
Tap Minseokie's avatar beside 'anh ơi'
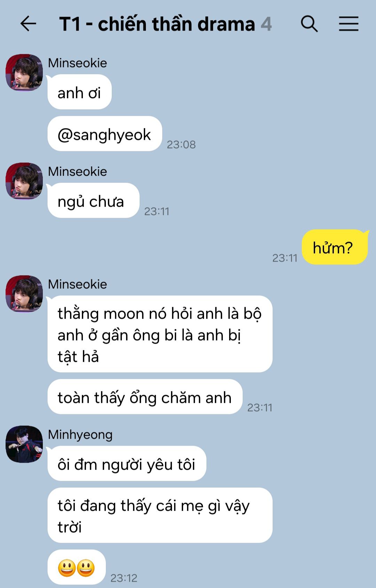[x=24, y=72]
